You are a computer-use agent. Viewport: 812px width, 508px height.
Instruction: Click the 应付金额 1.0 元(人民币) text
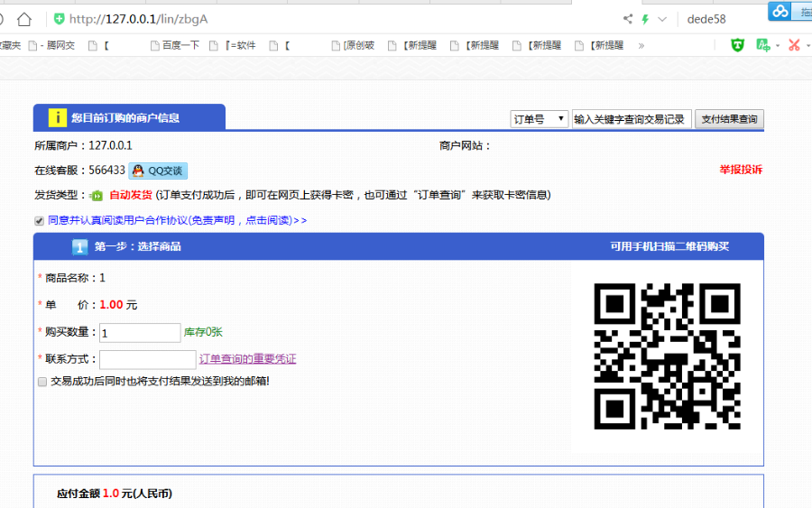click(115, 494)
